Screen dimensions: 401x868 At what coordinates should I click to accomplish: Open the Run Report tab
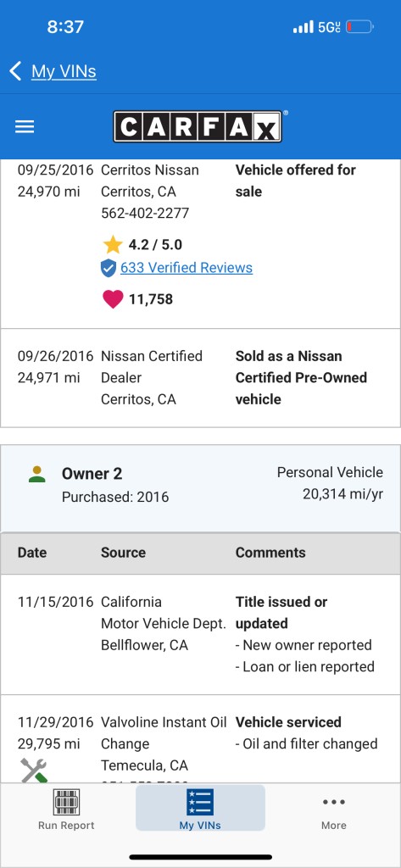(66, 809)
